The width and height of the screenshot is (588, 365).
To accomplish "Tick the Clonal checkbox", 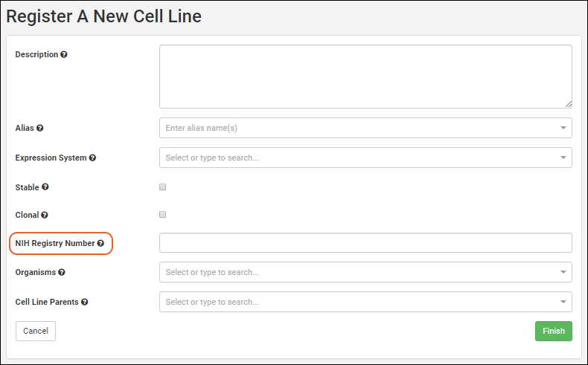I will click(163, 215).
